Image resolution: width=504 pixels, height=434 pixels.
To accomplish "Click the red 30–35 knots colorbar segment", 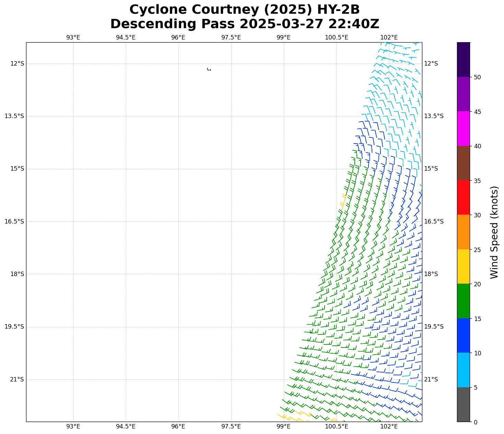I will pos(463,197).
